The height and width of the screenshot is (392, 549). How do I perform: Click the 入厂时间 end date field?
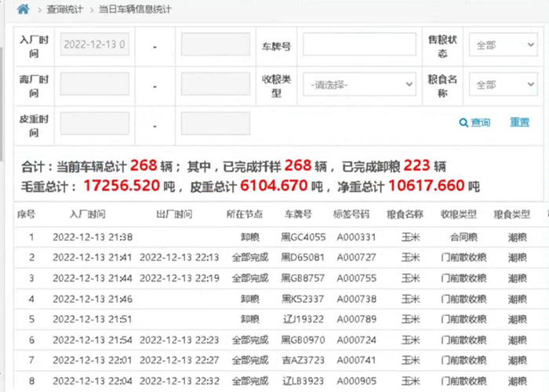[216, 44]
